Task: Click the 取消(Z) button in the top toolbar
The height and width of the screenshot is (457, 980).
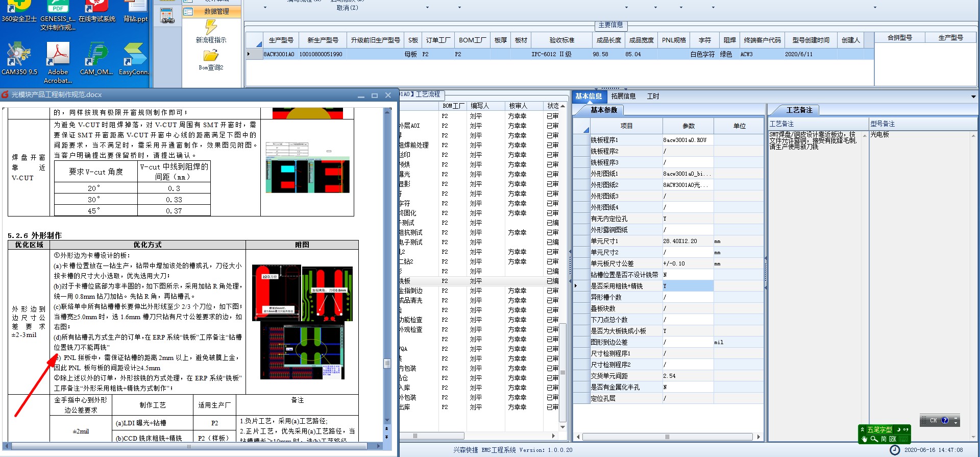Action: point(347,8)
